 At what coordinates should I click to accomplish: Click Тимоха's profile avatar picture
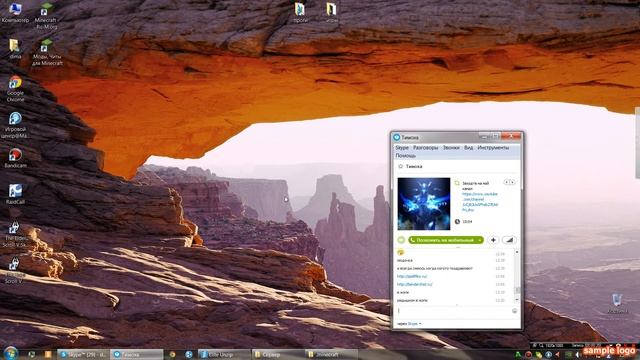424,204
